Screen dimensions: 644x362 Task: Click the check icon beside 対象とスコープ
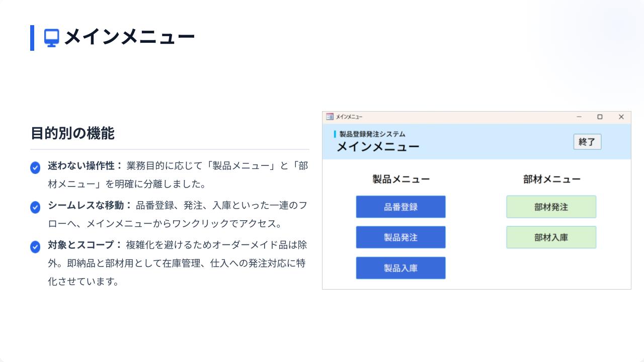coord(35,247)
